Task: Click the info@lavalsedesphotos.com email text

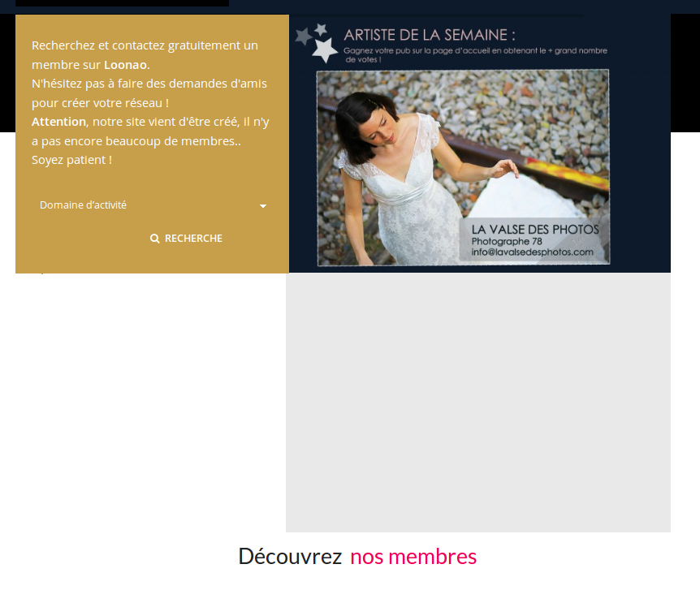Action: pyautogui.click(x=532, y=252)
